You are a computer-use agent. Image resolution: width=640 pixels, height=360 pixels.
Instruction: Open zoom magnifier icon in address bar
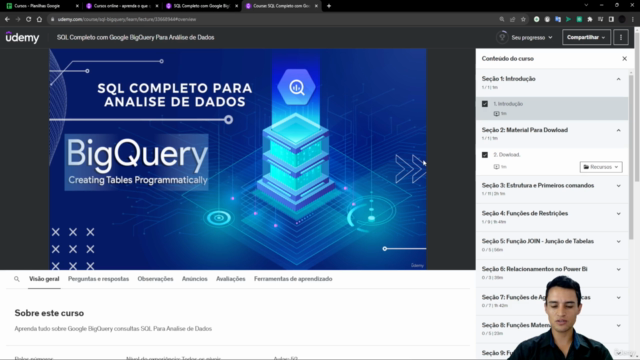[x=502, y=19]
